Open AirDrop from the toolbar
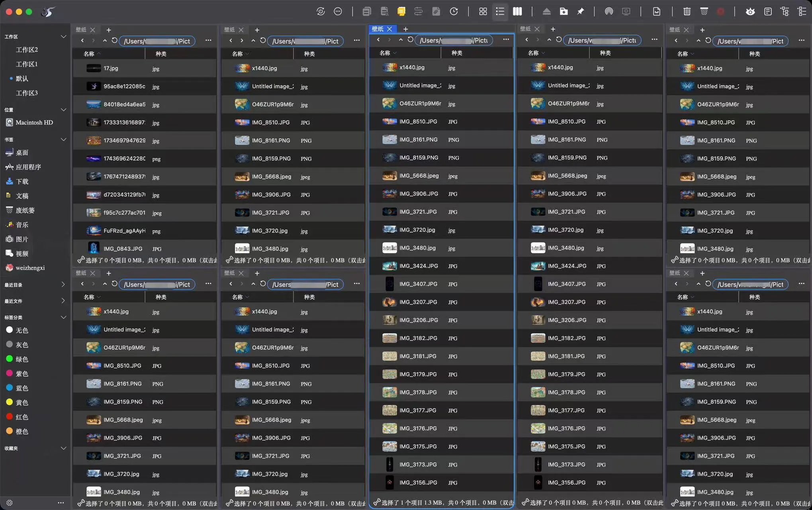The image size is (812, 510). click(609, 12)
